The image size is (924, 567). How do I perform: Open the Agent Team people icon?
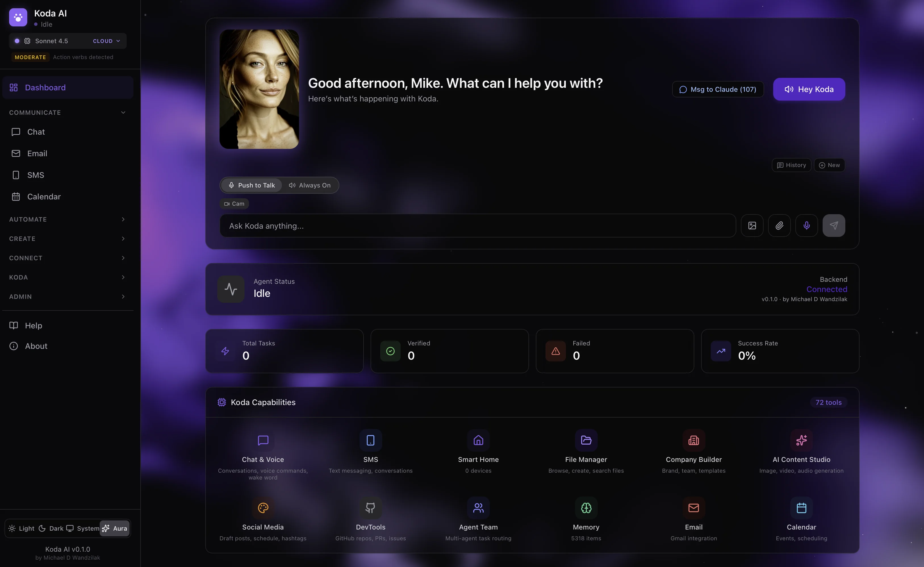(478, 508)
